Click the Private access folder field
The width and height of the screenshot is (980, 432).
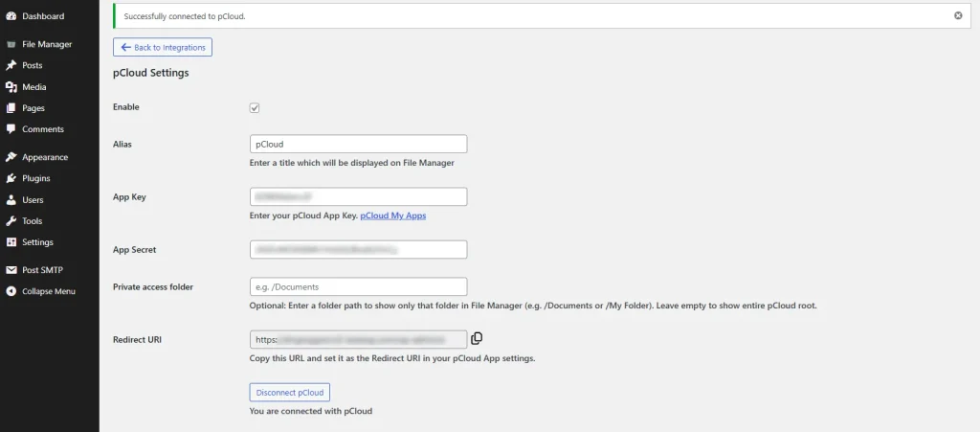tap(358, 287)
